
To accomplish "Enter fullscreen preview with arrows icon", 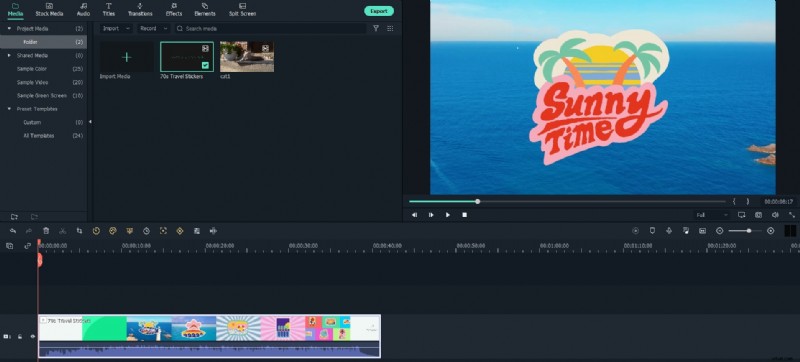I will [x=792, y=215].
